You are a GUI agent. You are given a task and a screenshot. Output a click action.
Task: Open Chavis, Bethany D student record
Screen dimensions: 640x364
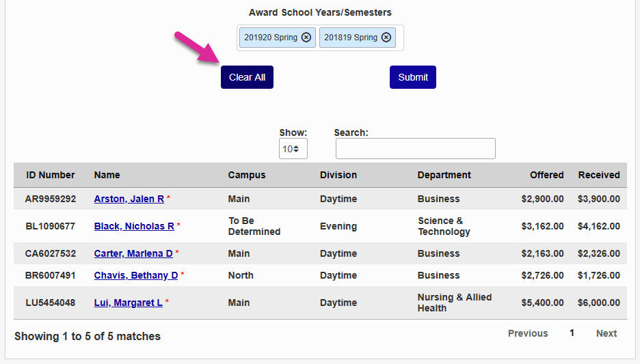coord(136,275)
